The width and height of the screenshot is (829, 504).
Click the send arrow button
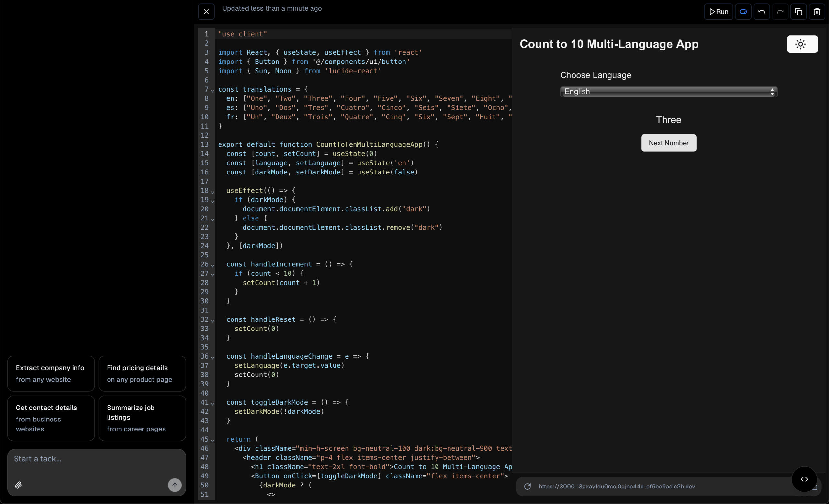175,485
